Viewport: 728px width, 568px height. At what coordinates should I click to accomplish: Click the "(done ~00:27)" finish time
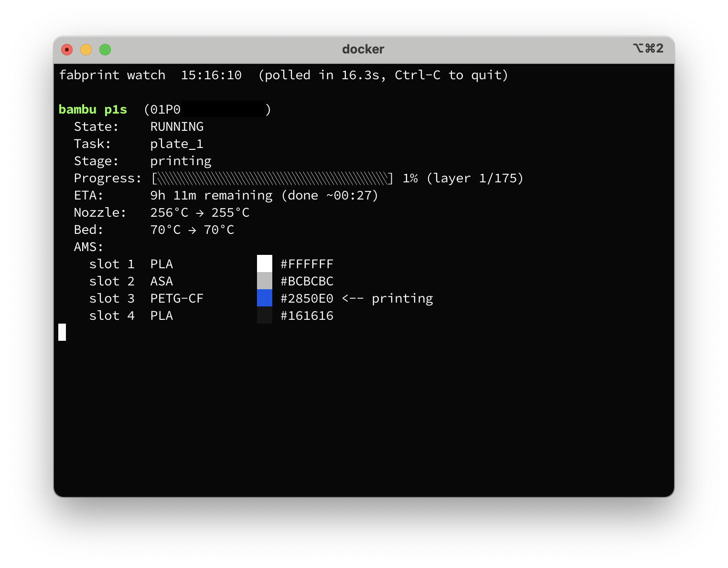[x=330, y=196]
